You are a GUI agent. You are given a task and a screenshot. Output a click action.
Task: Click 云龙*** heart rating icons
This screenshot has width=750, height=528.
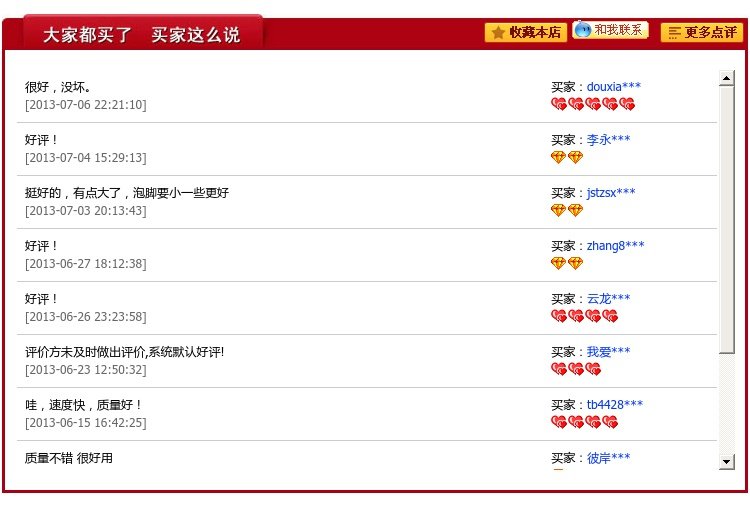pyautogui.click(x=585, y=317)
